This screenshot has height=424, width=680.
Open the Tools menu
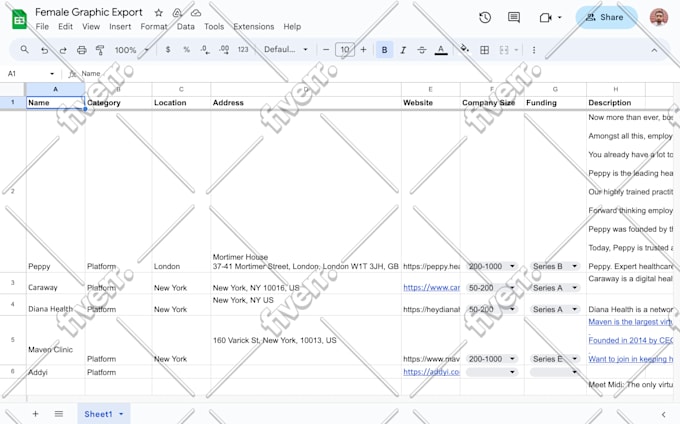214,26
